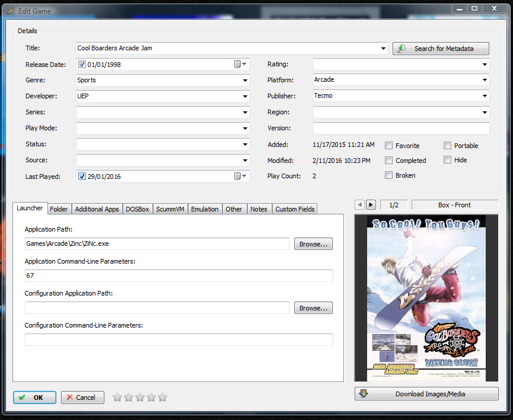Viewport: 513px width, 420px height.
Task: Show the next image with right arrow
Action: coord(371,205)
